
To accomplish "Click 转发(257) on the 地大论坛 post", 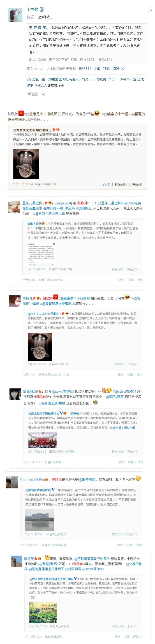I will pyautogui.click(x=118, y=269).
